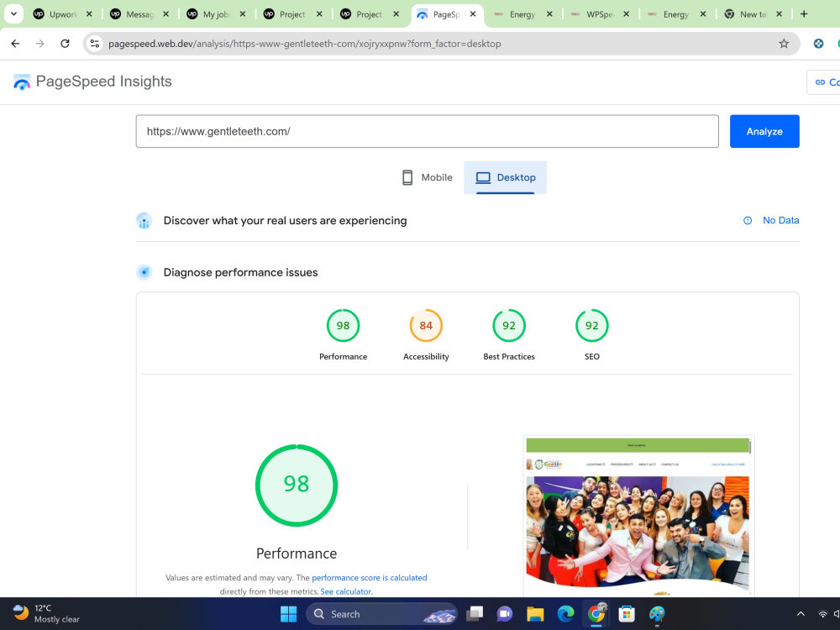
Task: Click the Accessibility 84 score gauge
Action: coord(426,326)
